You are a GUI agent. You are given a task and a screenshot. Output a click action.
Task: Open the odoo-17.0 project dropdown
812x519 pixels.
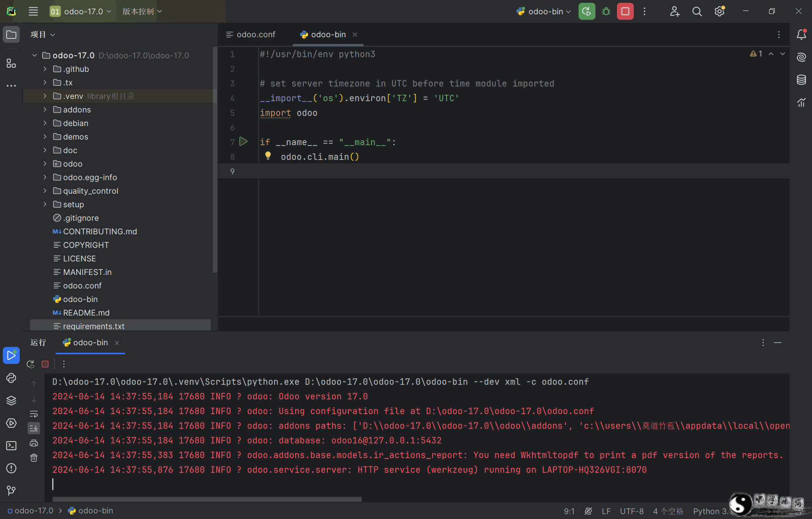[x=80, y=11]
